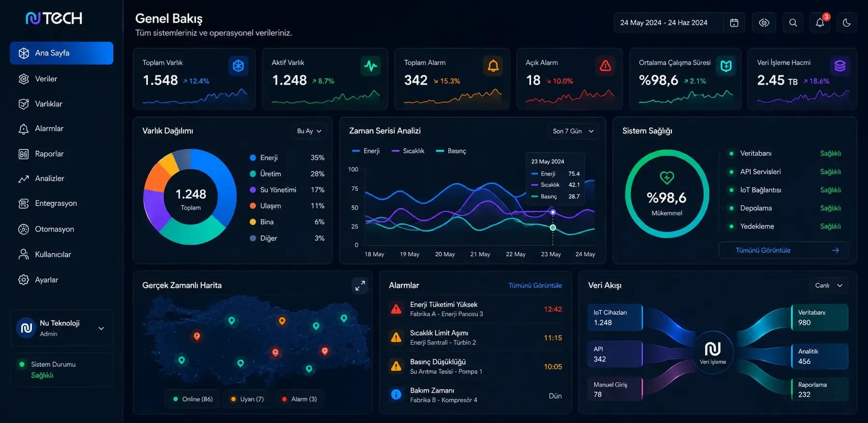Image resolution: width=868 pixels, height=423 pixels.
Task: Click the orange map pin on Turkey map
Action: (x=282, y=321)
